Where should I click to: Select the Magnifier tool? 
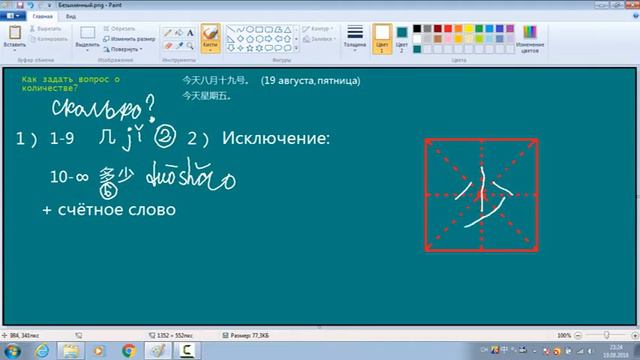(x=190, y=46)
